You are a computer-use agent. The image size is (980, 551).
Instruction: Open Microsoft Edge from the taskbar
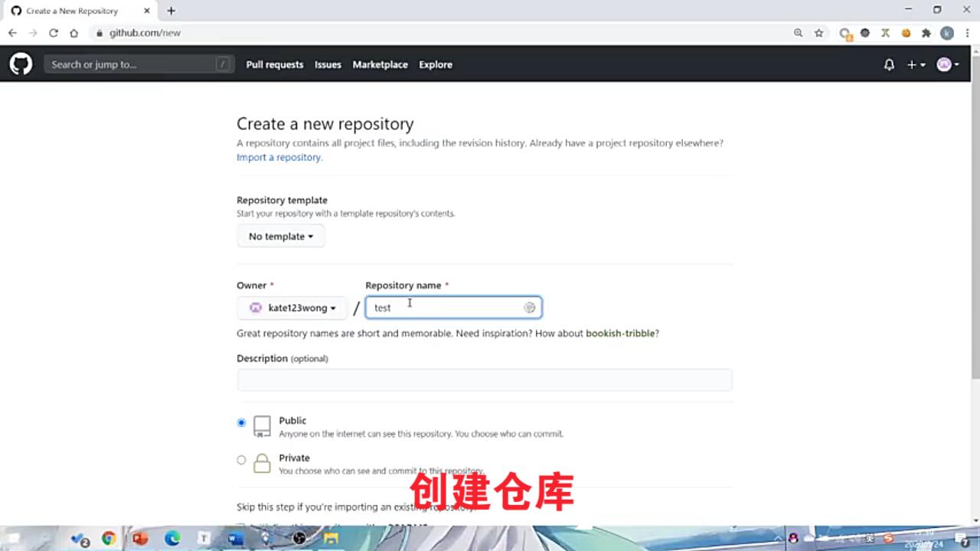[172, 539]
